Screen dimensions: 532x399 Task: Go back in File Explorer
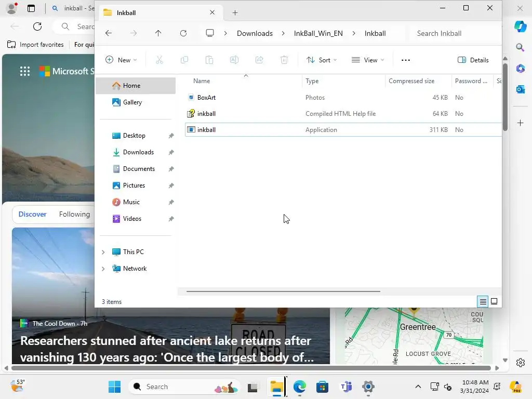[x=109, y=33]
